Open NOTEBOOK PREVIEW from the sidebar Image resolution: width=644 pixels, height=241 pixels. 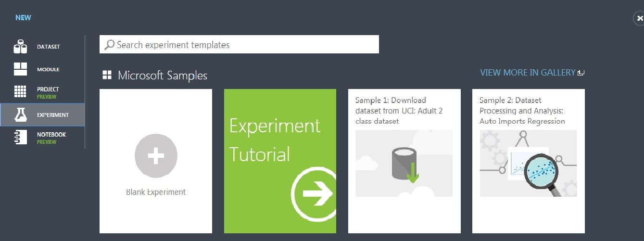[51, 138]
